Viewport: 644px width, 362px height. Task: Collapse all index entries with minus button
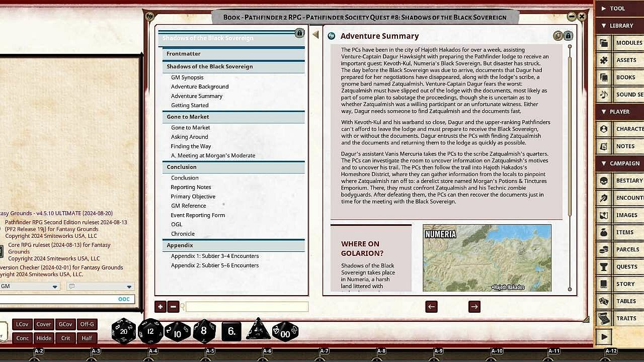(173, 307)
